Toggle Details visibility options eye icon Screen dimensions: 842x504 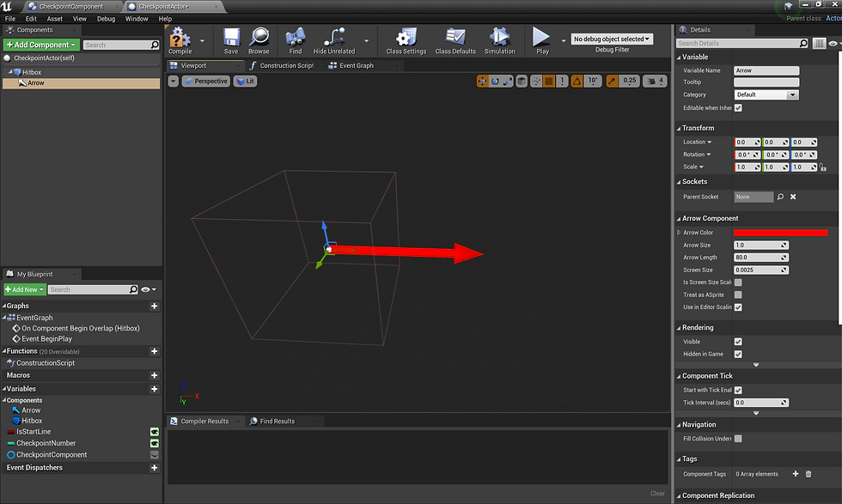(833, 44)
